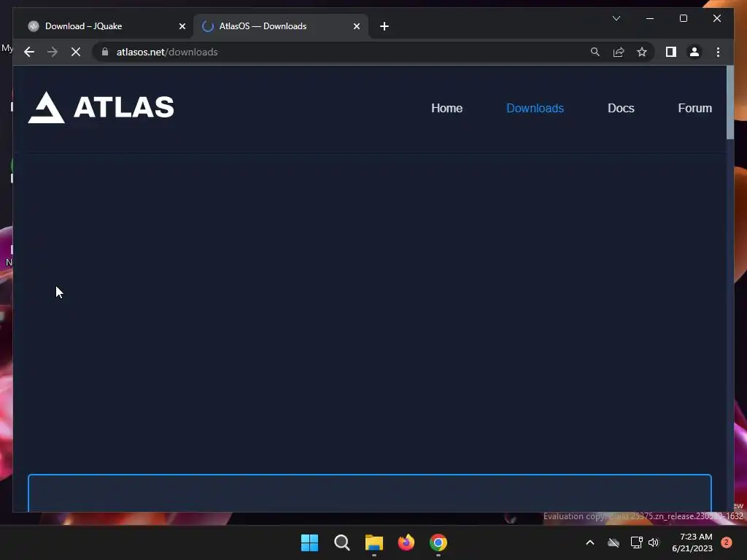Click the forward navigation arrow
The image size is (747, 560).
[x=53, y=52]
